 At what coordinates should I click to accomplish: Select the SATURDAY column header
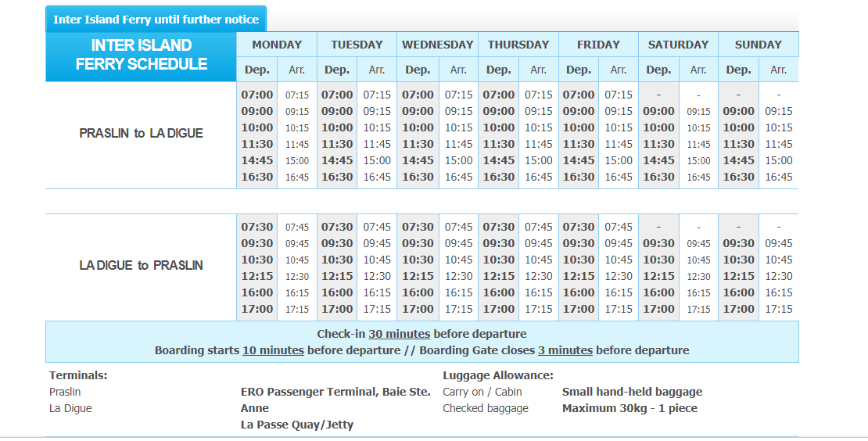click(x=678, y=45)
